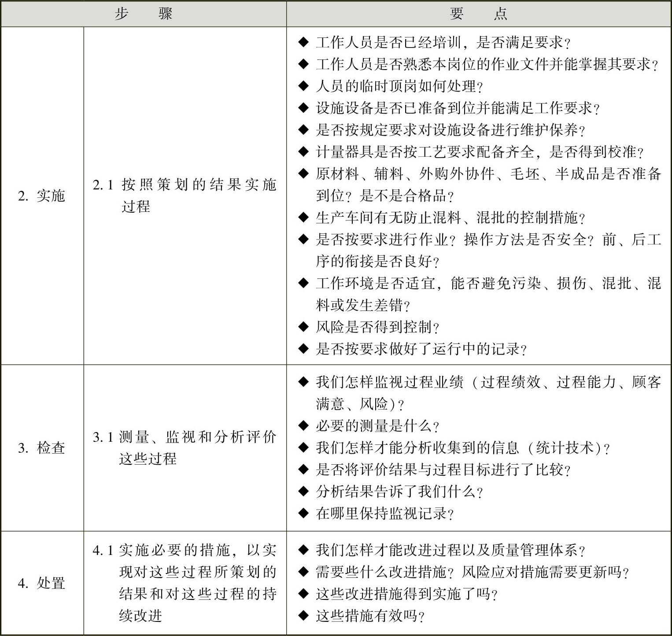
Task: Click the "要点" column header
Action: [479, 14]
